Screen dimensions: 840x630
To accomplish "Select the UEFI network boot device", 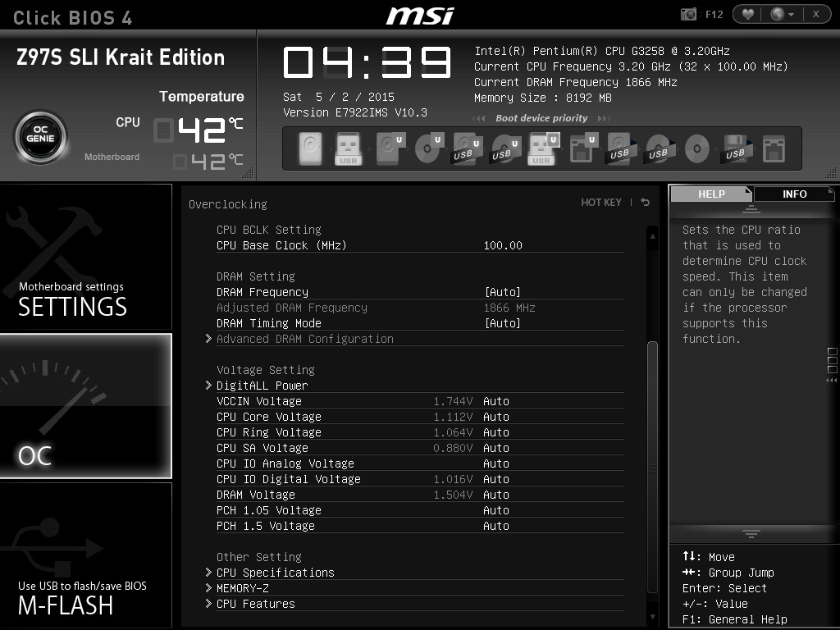I will click(x=583, y=148).
